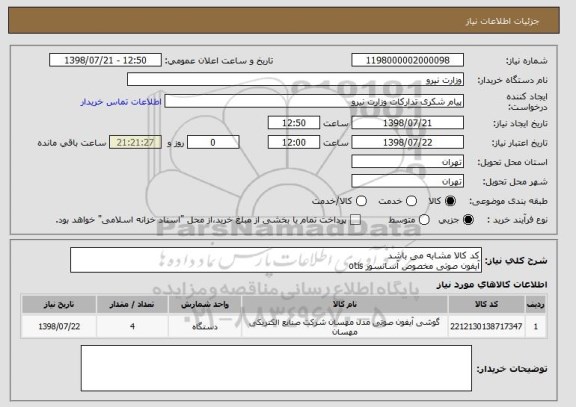Click the اطلاعات کالاهای مورد نیاز heading

point(492,285)
